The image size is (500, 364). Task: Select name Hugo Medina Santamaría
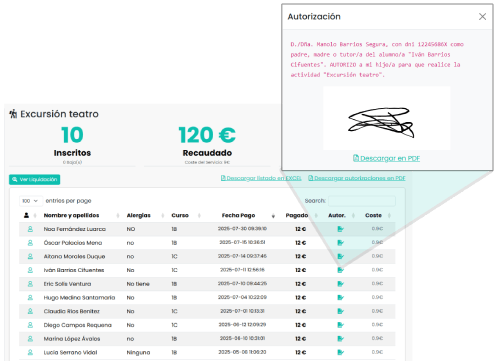[x=79, y=297]
